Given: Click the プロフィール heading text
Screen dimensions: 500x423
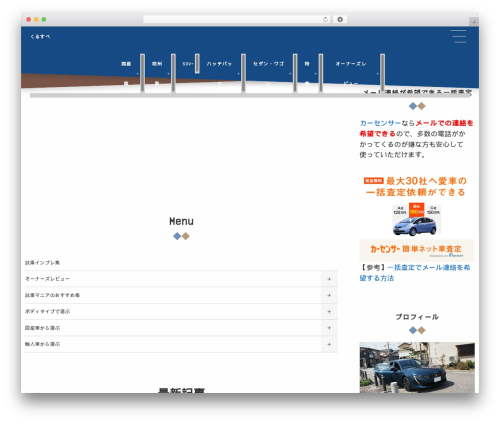Looking at the screenshot, I should 417,317.
